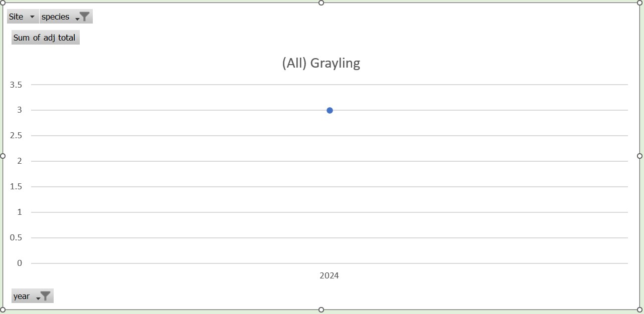Click the top-center chart resize handle
This screenshot has width=644, height=314.
click(x=321, y=3)
